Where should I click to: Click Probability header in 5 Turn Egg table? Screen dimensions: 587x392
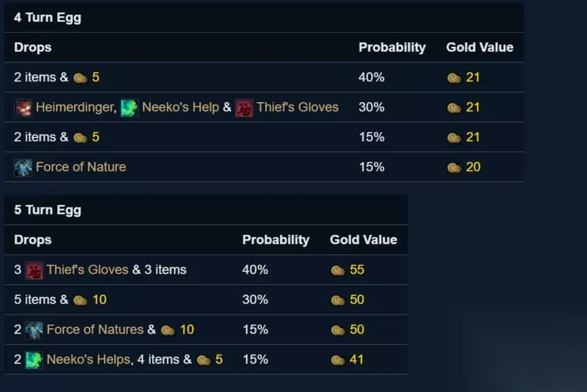point(275,240)
